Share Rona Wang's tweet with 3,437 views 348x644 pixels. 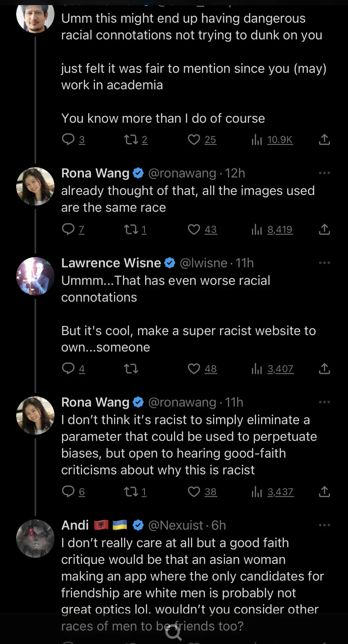324,491
